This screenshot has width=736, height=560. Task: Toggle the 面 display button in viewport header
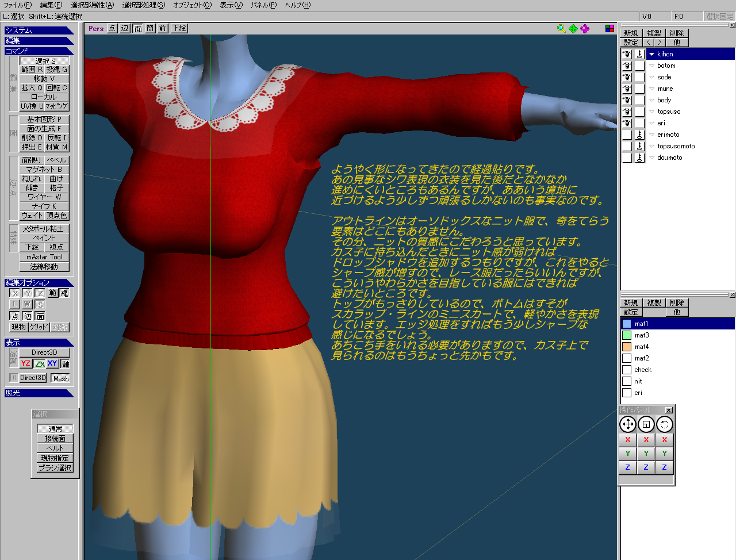[138, 28]
